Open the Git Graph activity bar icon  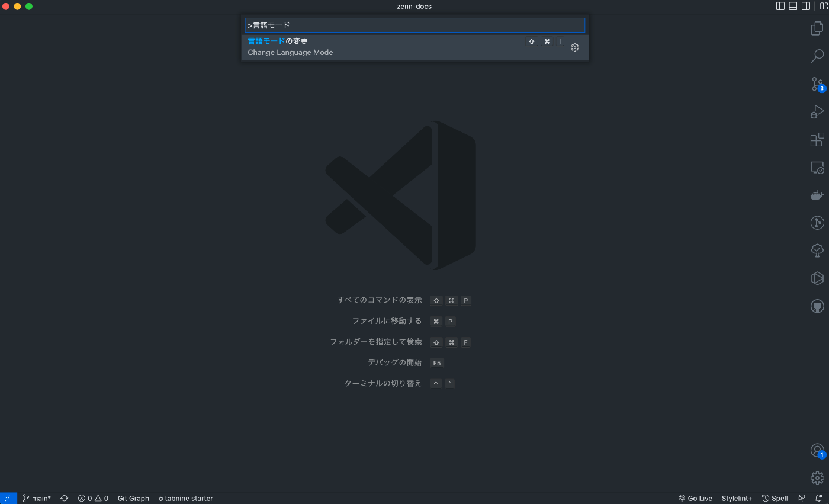point(817,223)
